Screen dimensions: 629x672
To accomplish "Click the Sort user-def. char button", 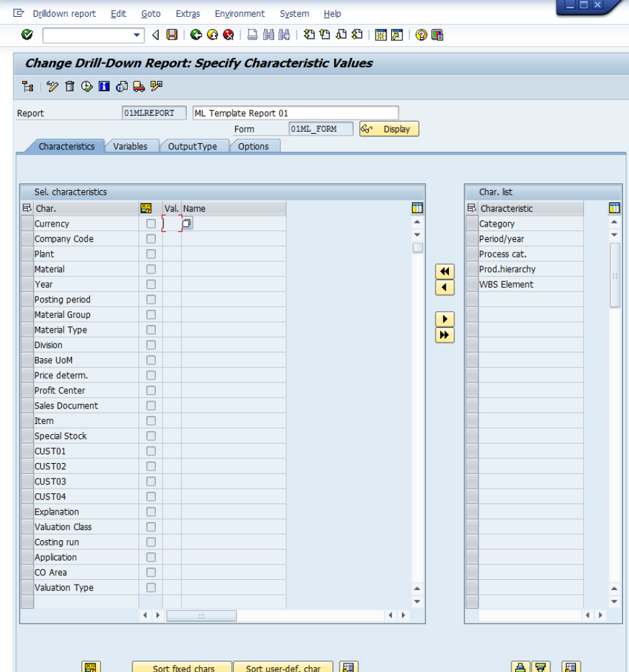I will click(283, 667).
